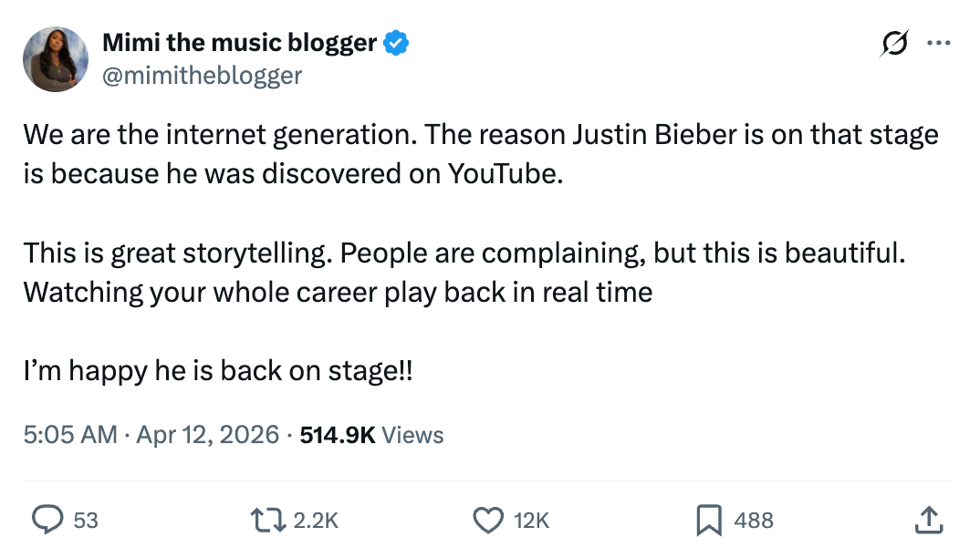Click @mimitheblogger handle
Screen dimensions: 980x558
(203, 77)
